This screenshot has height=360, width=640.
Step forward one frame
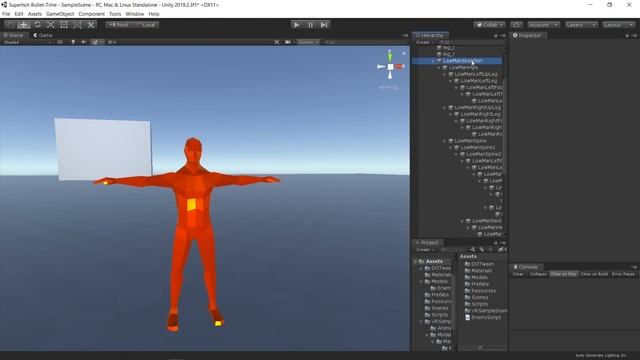click(x=324, y=25)
